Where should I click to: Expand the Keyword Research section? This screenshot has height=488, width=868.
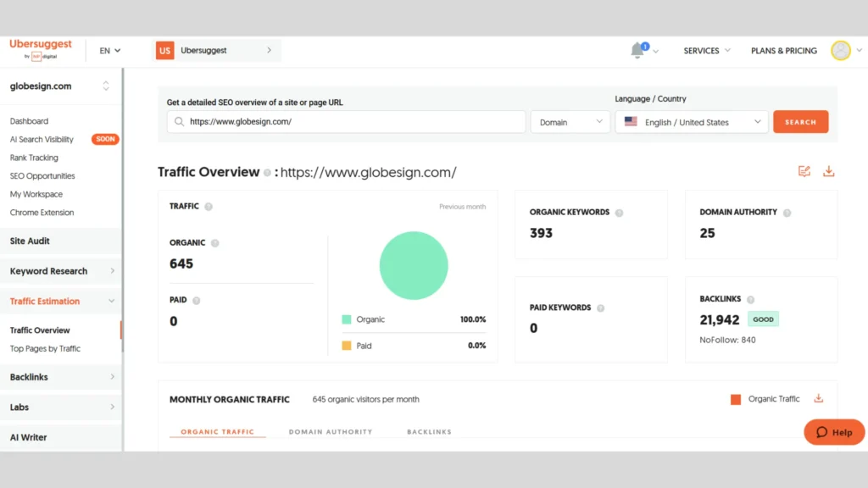[x=61, y=271]
